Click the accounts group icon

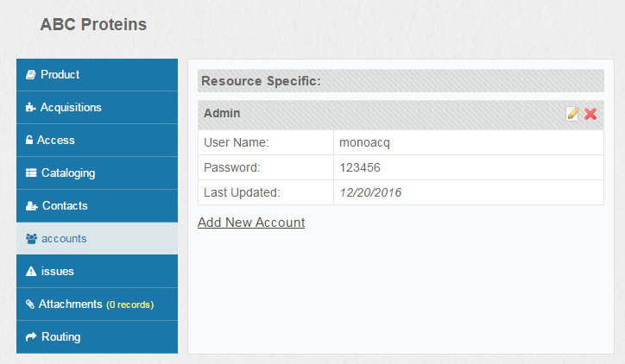(31, 239)
